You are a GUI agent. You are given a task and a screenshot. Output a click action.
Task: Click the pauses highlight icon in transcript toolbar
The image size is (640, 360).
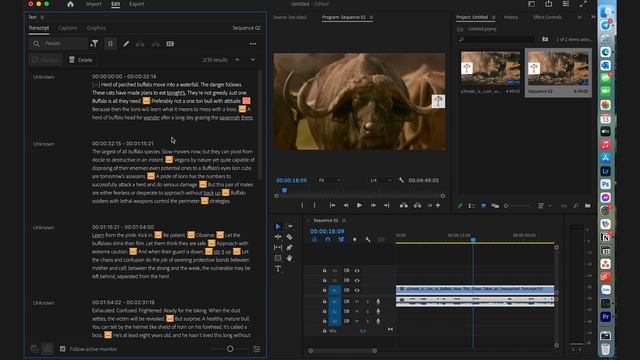(x=110, y=44)
